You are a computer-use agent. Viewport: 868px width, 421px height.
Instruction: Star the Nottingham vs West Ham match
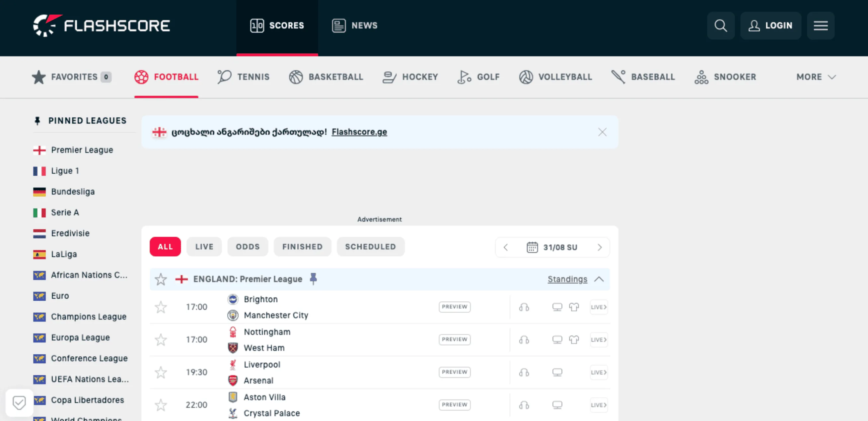[161, 339]
